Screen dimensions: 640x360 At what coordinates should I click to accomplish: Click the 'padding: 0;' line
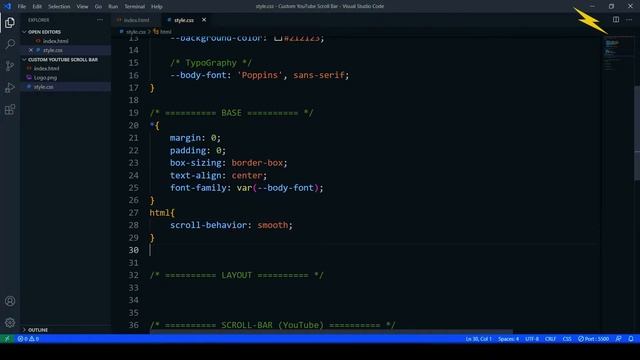click(x=198, y=150)
